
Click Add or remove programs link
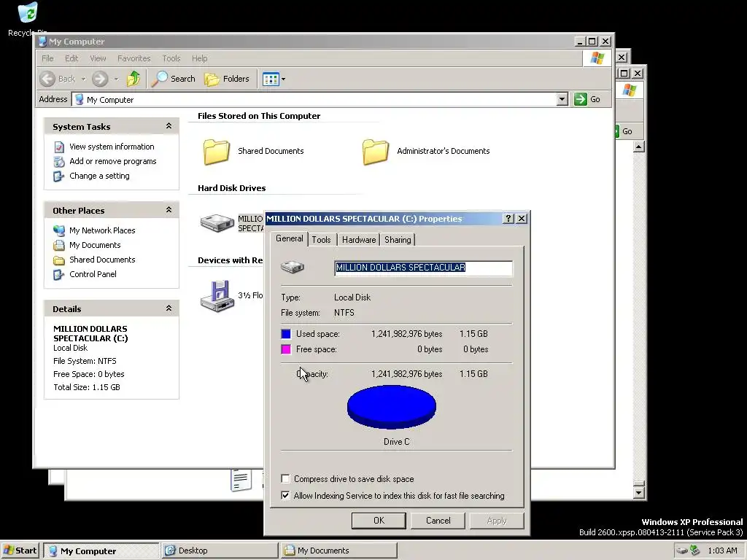(x=113, y=161)
